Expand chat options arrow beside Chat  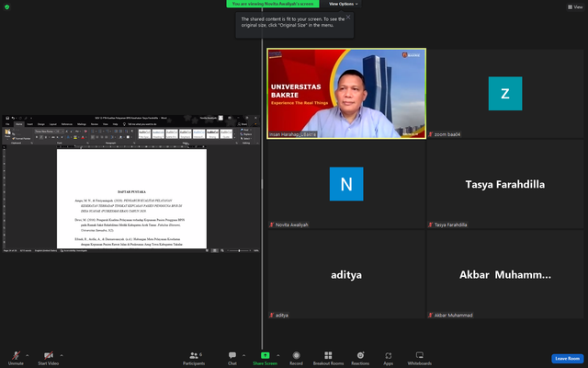243,355
